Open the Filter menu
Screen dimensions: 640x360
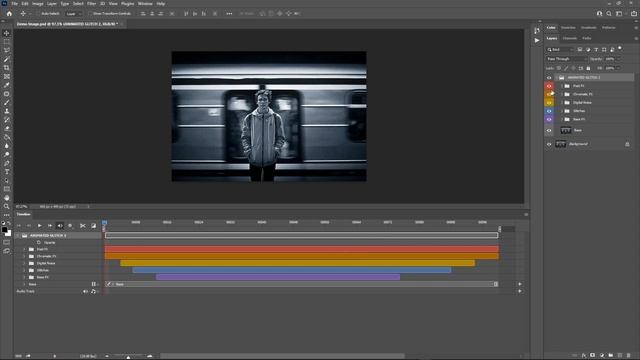pos(91,4)
